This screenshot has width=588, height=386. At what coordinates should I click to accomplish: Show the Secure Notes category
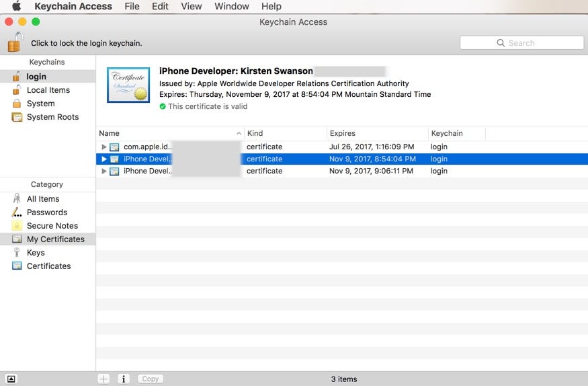point(48,226)
